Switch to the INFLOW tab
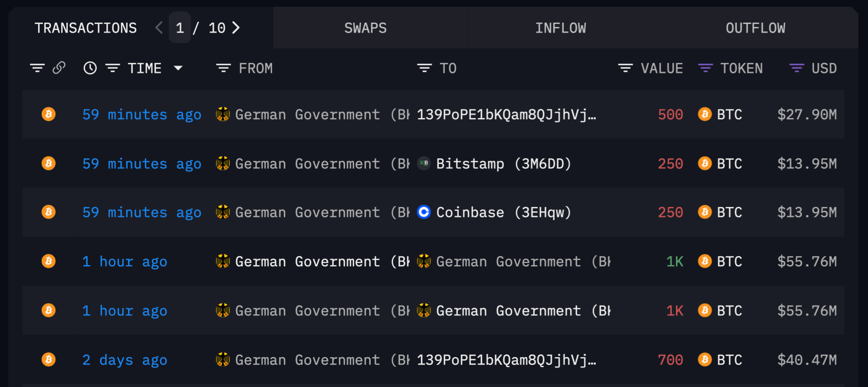The width and height of the screenshot is (868, 387). pyautogui.click(x=560, y=28)
